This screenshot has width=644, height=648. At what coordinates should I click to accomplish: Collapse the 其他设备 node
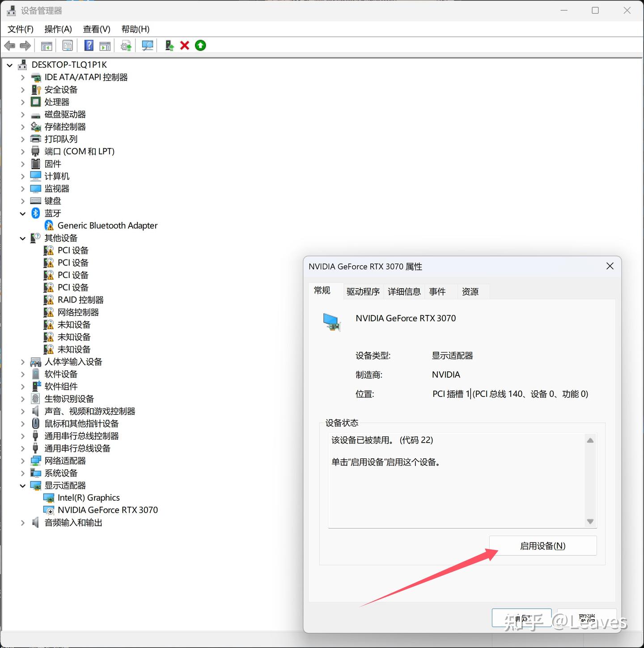click(23, 239)
